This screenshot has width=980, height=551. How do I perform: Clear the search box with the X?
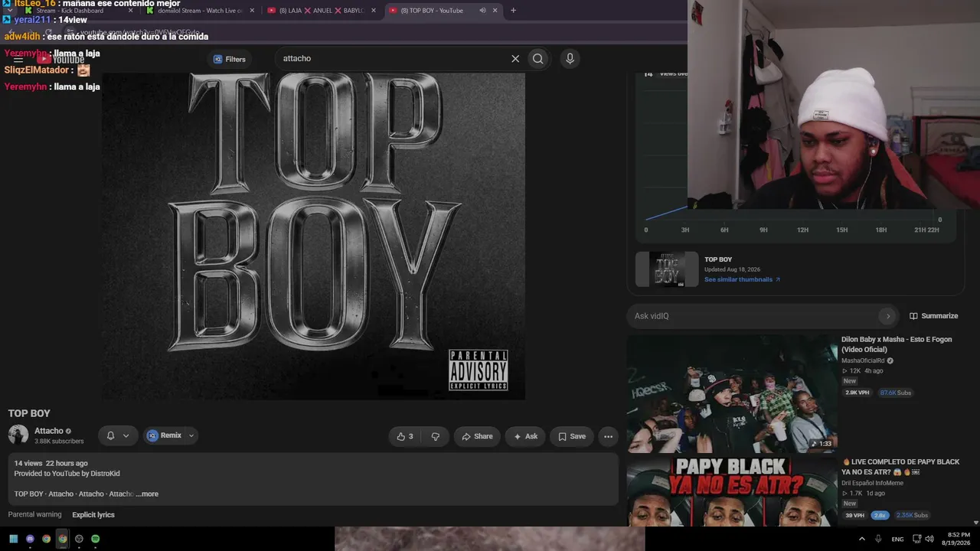[515, 59]
